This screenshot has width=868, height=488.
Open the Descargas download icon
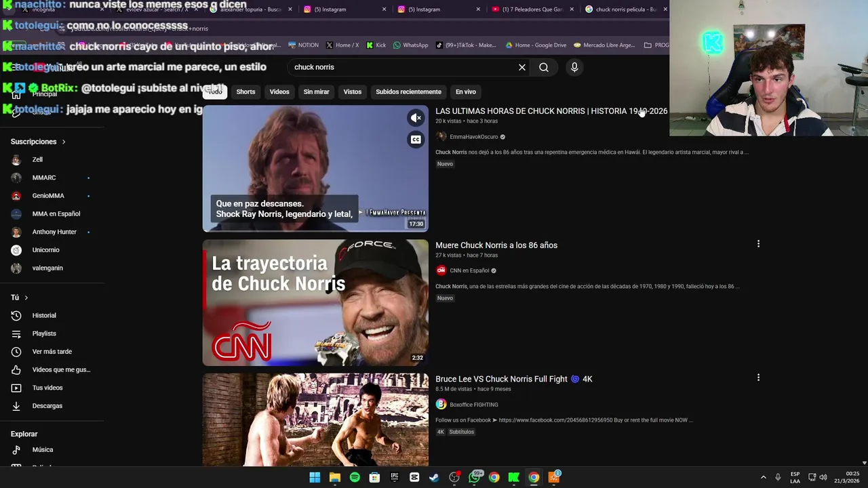pyautogui.click(x=16, y=406)
